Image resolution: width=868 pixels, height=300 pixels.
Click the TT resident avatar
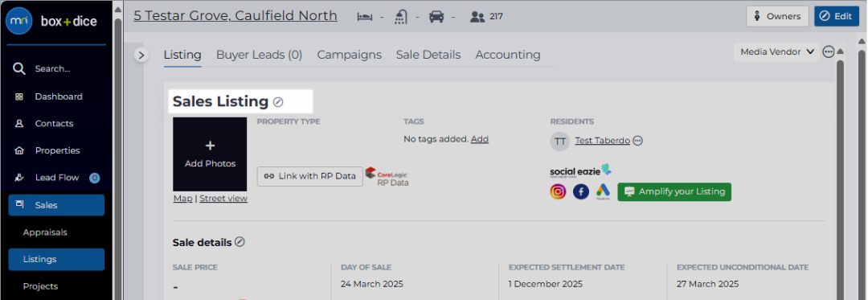point(559,141)
